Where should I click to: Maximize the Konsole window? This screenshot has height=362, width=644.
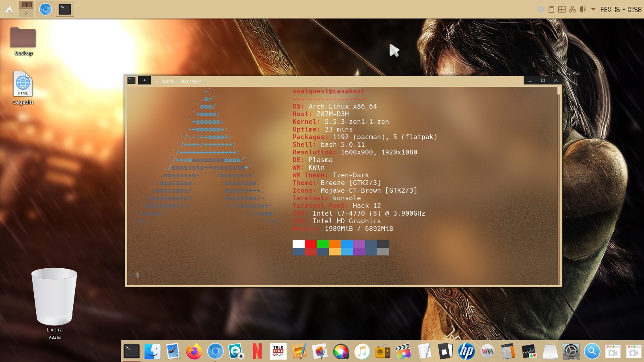[543, 80]
